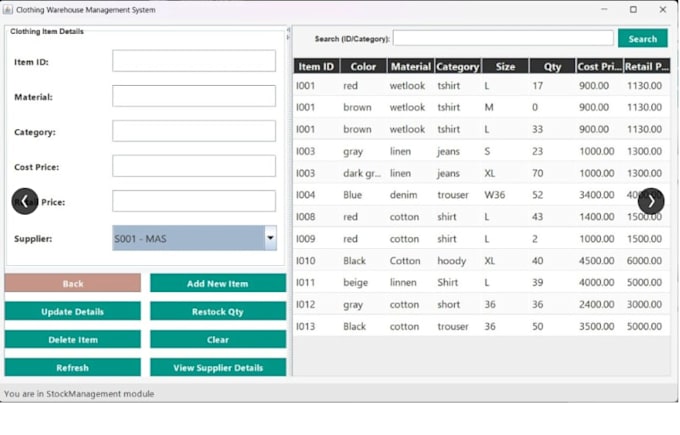Sort by Category column header
The width and height of the screenshot is (680, 435).
click(458, 66)
